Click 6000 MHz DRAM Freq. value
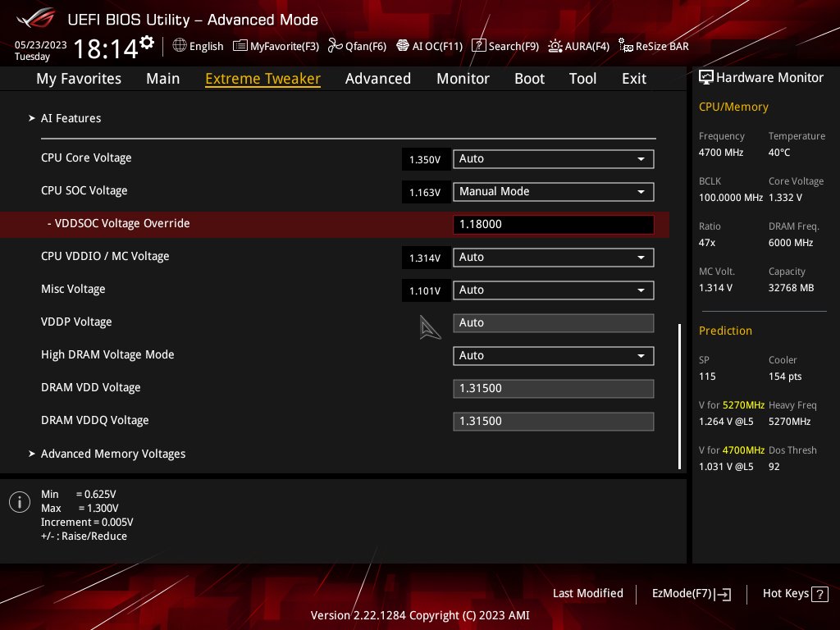This screenshot has width=840, height=630. click(x=791, y=243)
